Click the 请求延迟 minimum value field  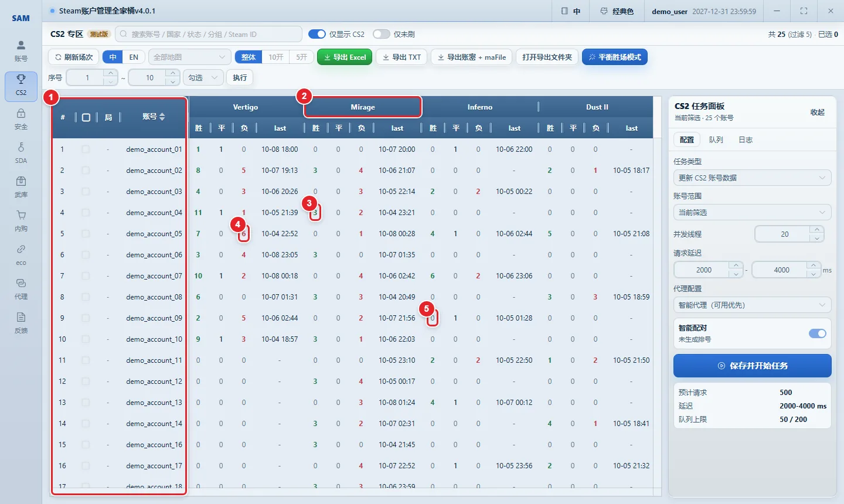click(x=704, y=270)
